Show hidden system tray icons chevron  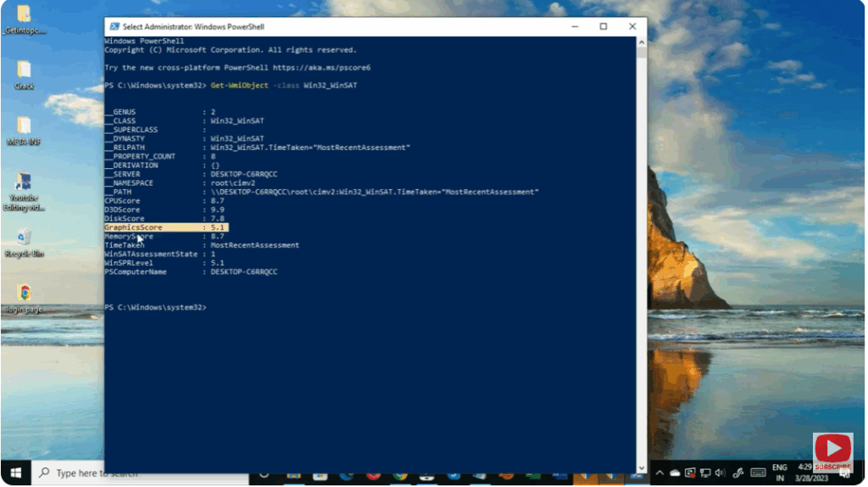point(659,473)
